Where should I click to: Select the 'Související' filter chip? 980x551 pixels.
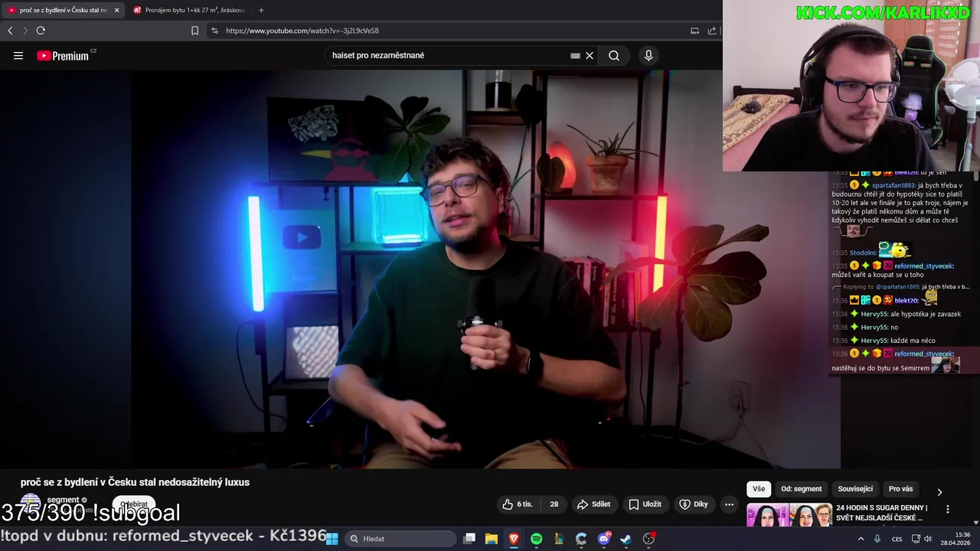pyautogui.click(x=855, y=489)
